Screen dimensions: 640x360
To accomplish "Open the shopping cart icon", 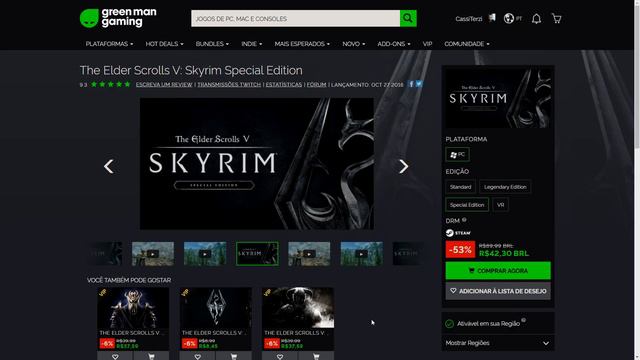I will tap(556, 19).
